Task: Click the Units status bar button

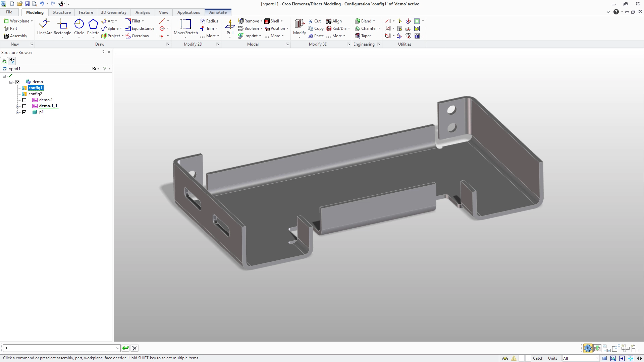Action: [552, 358]
